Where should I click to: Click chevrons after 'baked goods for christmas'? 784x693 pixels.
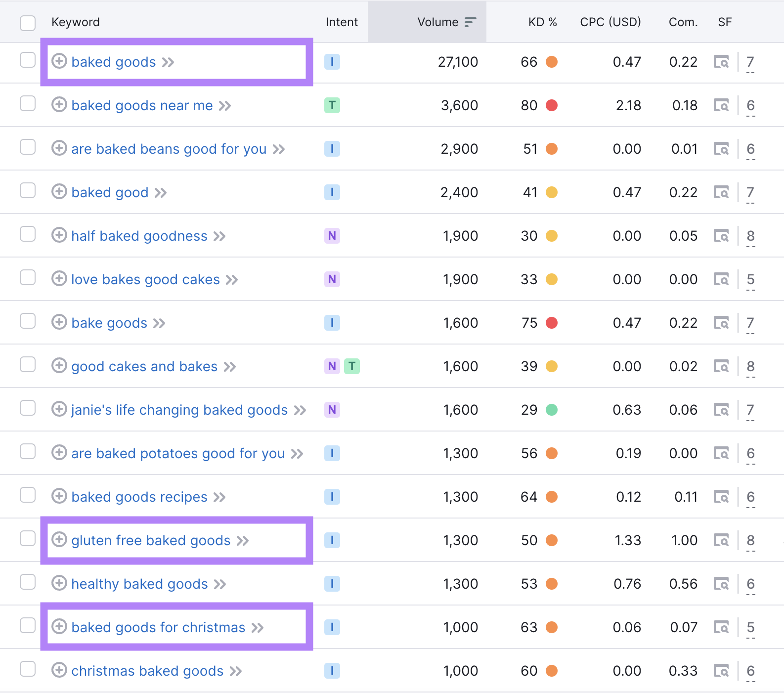coord(258,628)
